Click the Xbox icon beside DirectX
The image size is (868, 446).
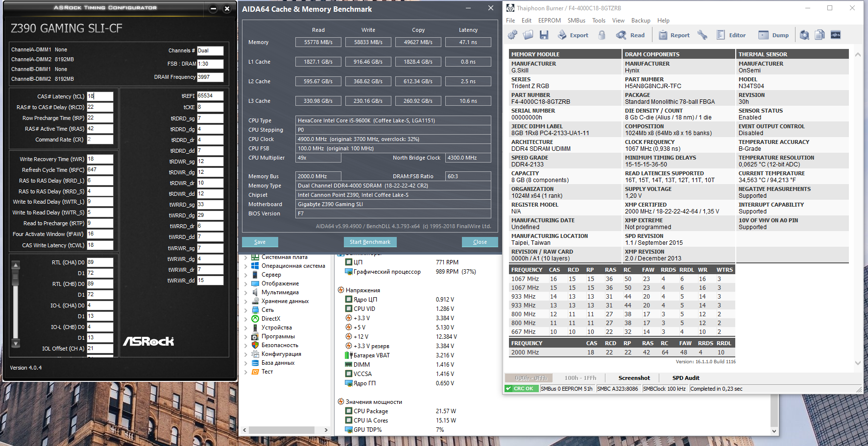click(255, 319)
